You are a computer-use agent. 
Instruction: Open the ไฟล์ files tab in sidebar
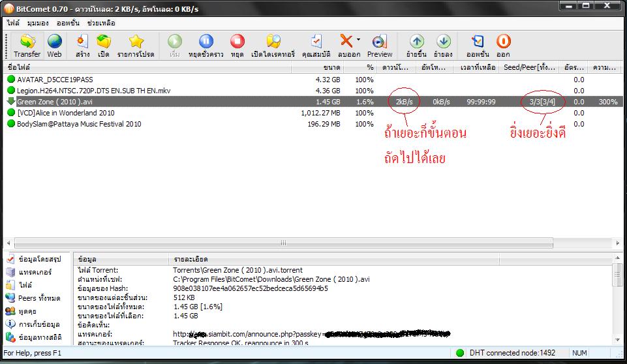click(x=20, y=285)
